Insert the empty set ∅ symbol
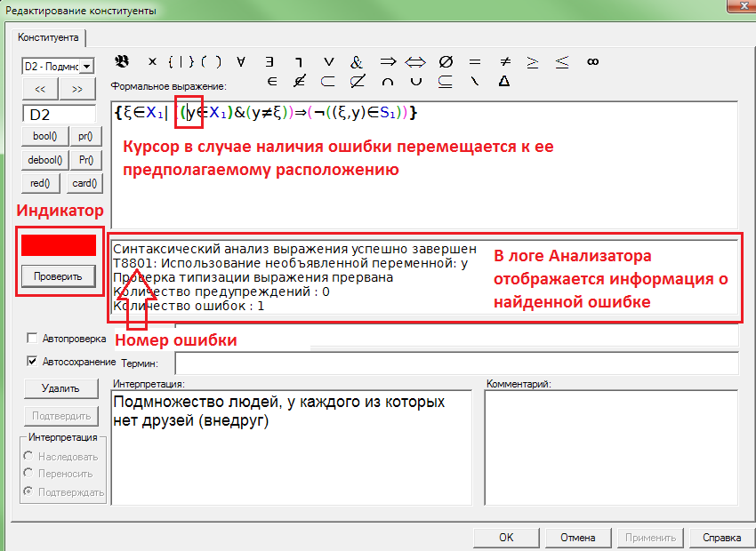Viewport: 756px width, 551px height. [446, 62]
